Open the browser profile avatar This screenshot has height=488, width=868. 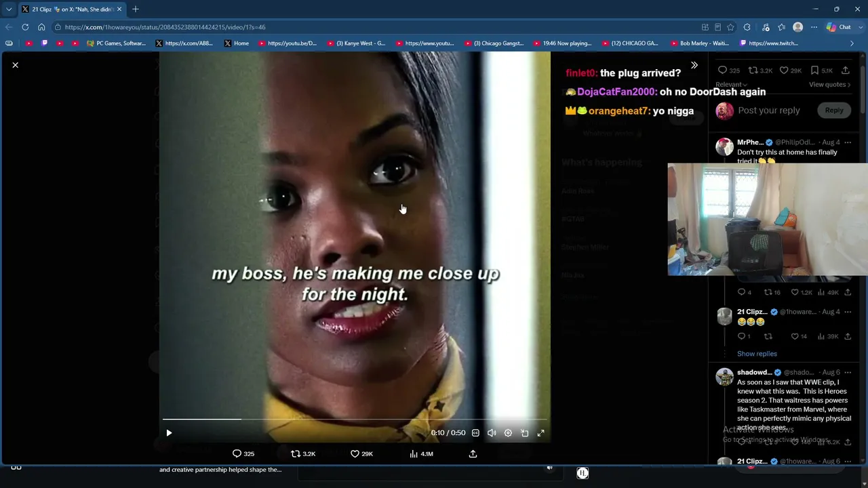pos(798,27)
